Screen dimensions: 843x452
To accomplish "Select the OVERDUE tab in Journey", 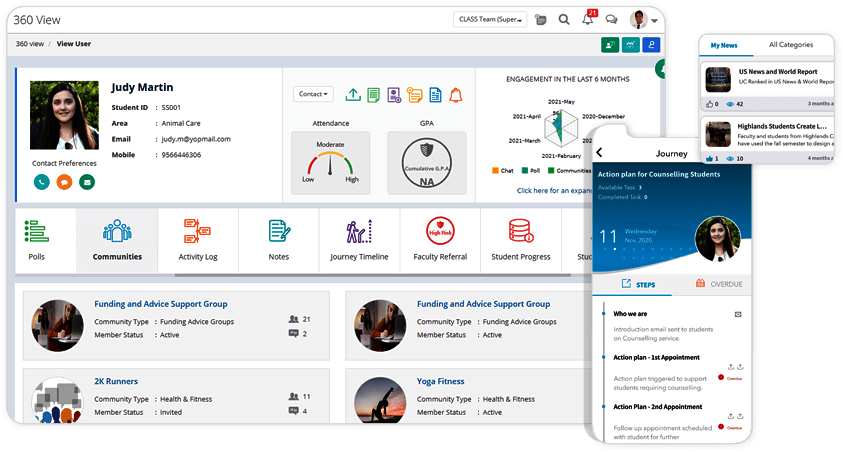I will pos(719,284).
